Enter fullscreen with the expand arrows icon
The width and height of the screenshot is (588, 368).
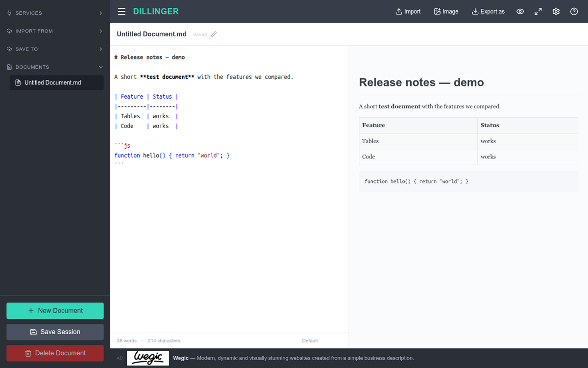coord(538,11)
